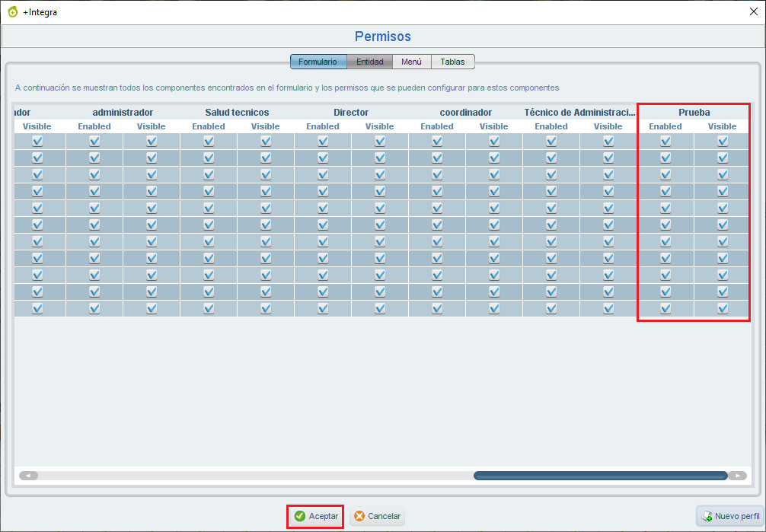Uncheck coordinador Enabled in first row

437,142
